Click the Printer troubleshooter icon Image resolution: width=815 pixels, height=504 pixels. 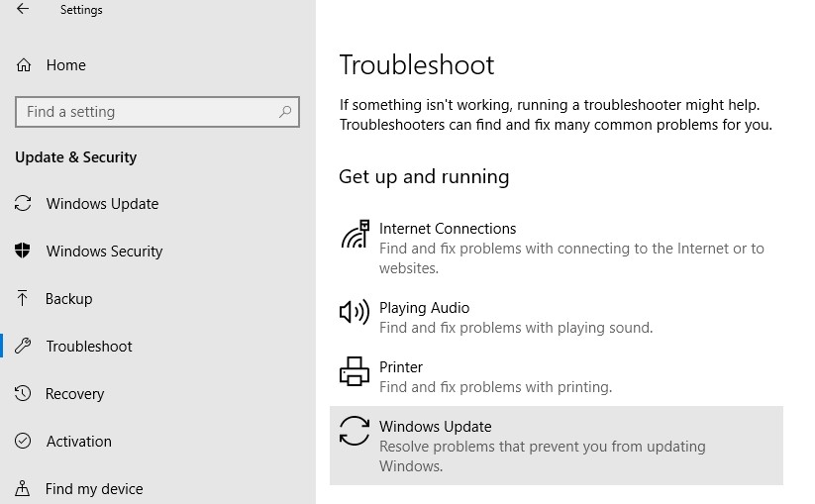(x=355, y=372)
